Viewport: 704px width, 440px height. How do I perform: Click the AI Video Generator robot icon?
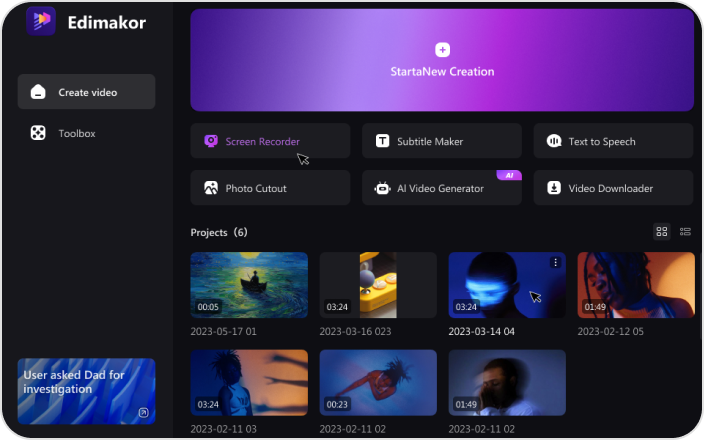pyautogui.click(x=382, y=188)
